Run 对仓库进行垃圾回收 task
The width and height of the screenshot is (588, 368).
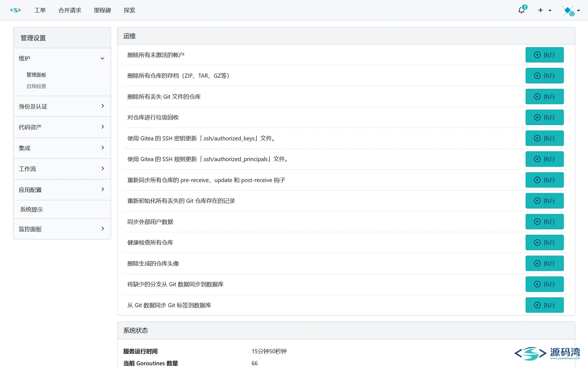point(544,117)
